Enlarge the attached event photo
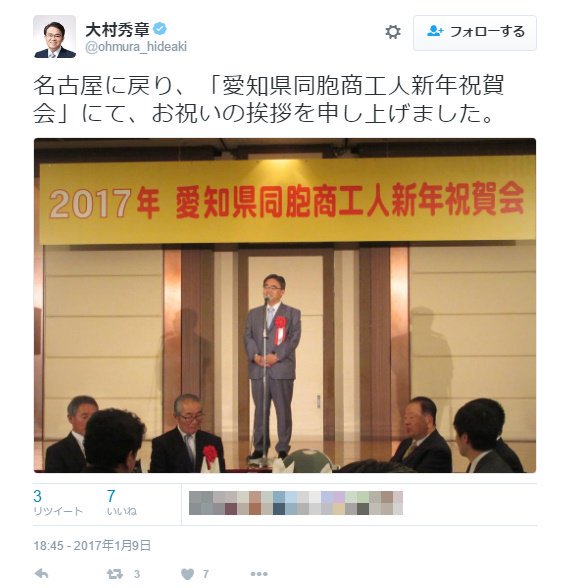Viewport: 567px width, 588px height. point(285,305)
